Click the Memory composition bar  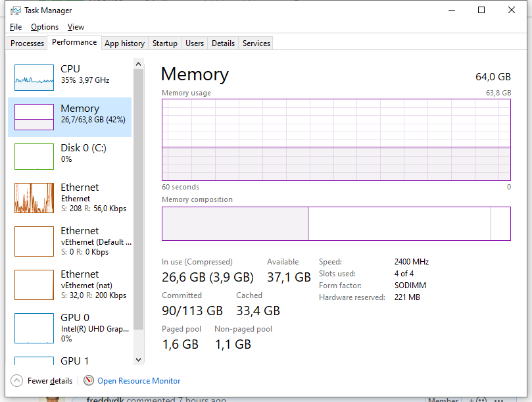(336, 224)
